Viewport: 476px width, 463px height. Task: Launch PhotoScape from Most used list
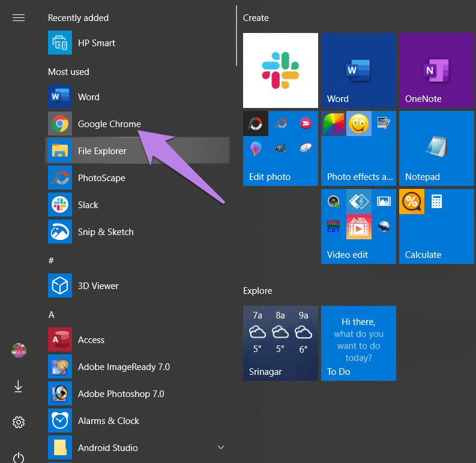(x=137, y=178)
